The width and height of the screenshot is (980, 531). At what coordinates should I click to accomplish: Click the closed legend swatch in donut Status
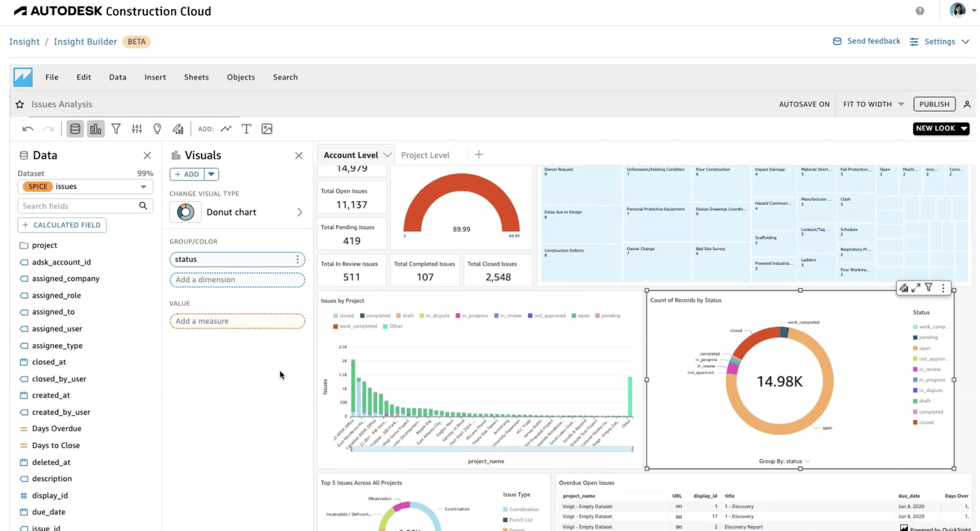pos(915,422)
